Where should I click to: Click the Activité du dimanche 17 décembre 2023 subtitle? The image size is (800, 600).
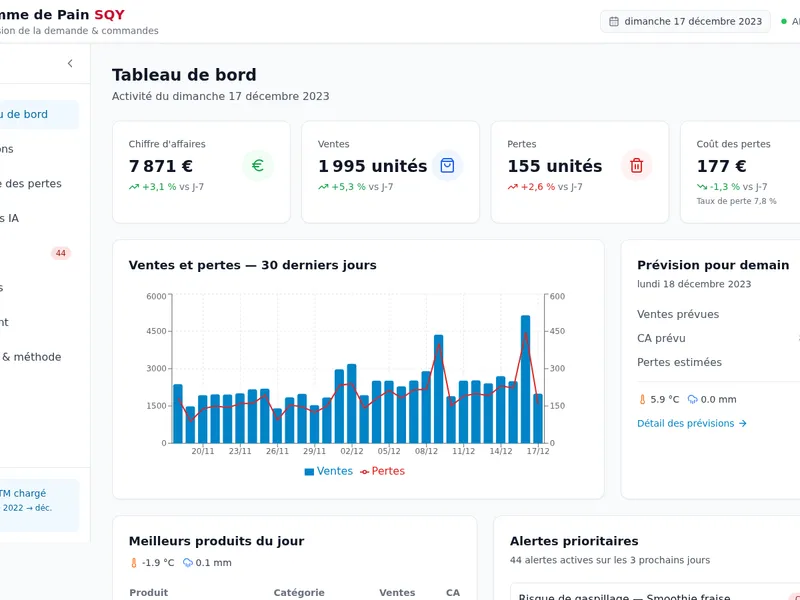(x=220, y=96)
